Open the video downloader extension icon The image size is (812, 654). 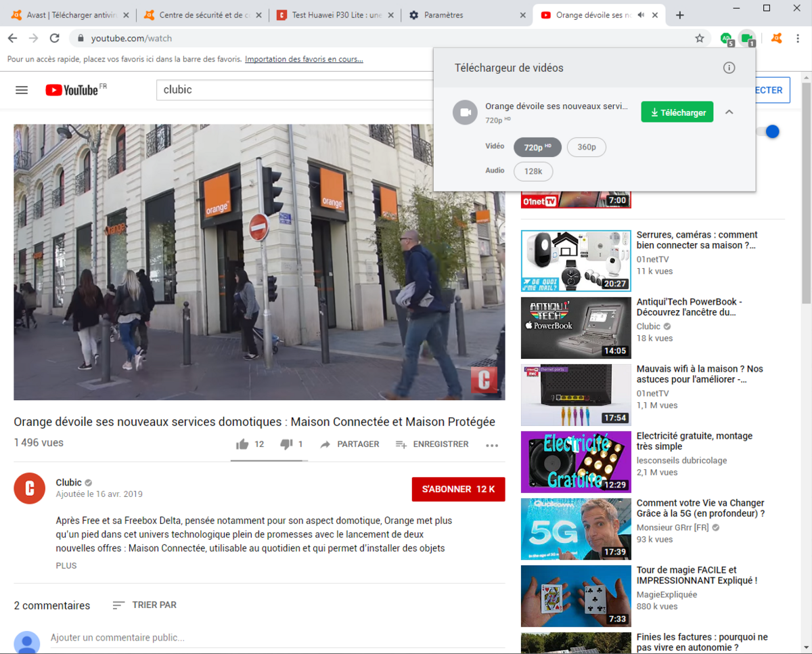tap(747, 39)
